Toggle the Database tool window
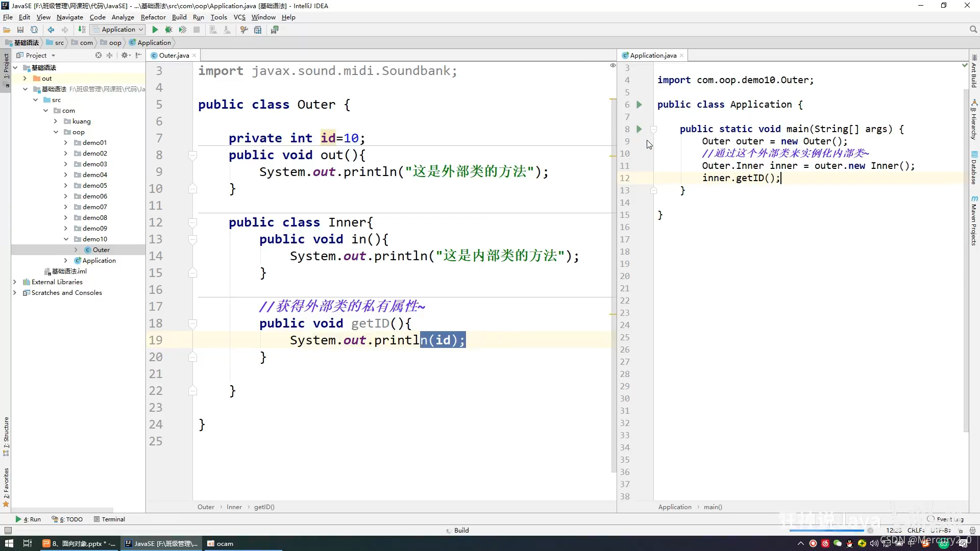The height and width of the screenshot is (551, 980). [x=974, y=168]
